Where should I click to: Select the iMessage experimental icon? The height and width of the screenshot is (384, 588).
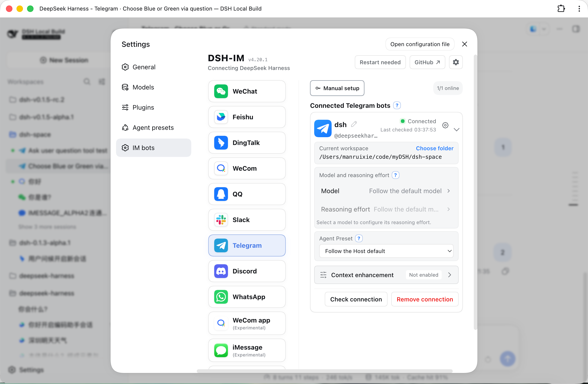click(x=221, y=351)
